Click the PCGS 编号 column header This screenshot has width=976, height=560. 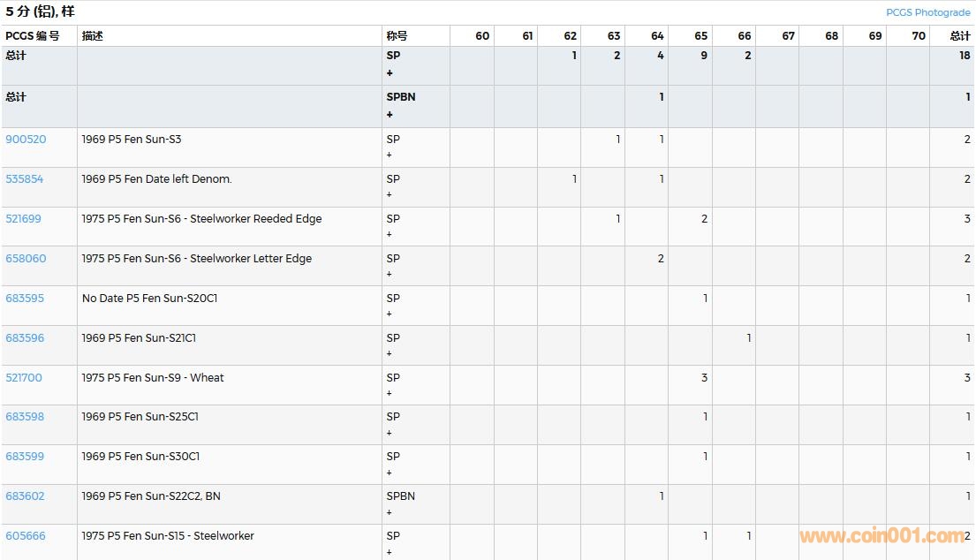point(33,36)
